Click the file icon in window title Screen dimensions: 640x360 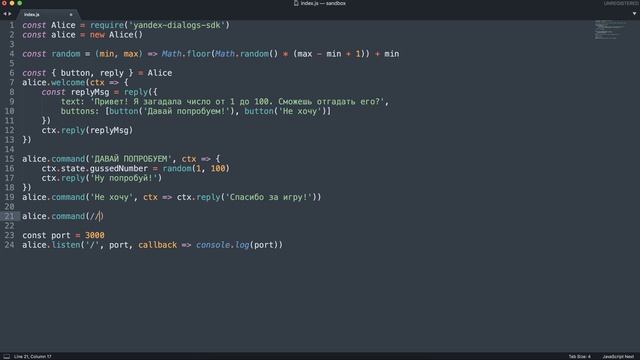point(296,3)
